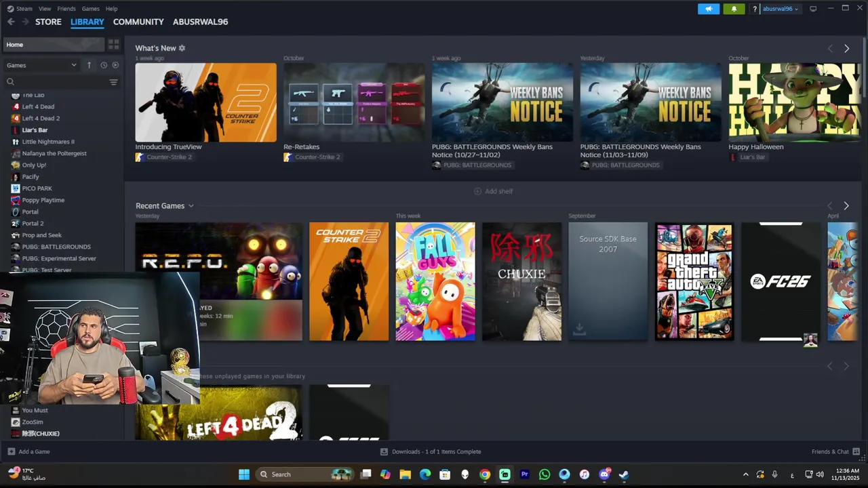Switch to the STORE tab

pos(48,22)
